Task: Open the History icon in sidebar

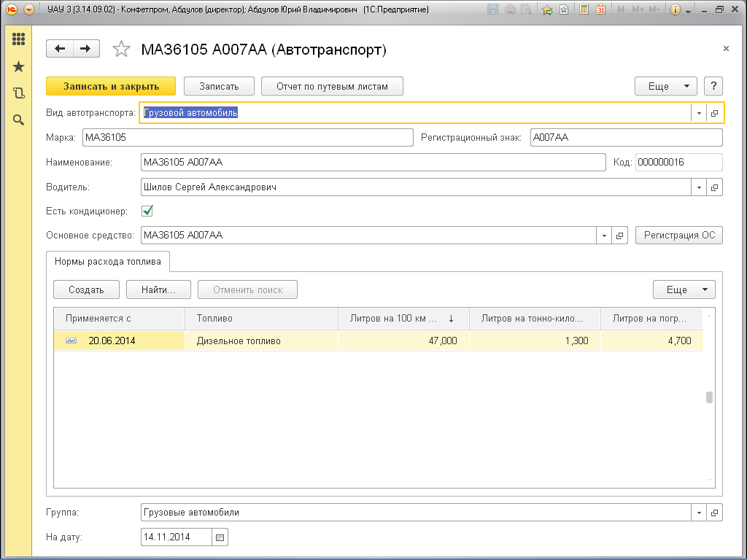Action: pyautogui.click(x=19, y=93)
